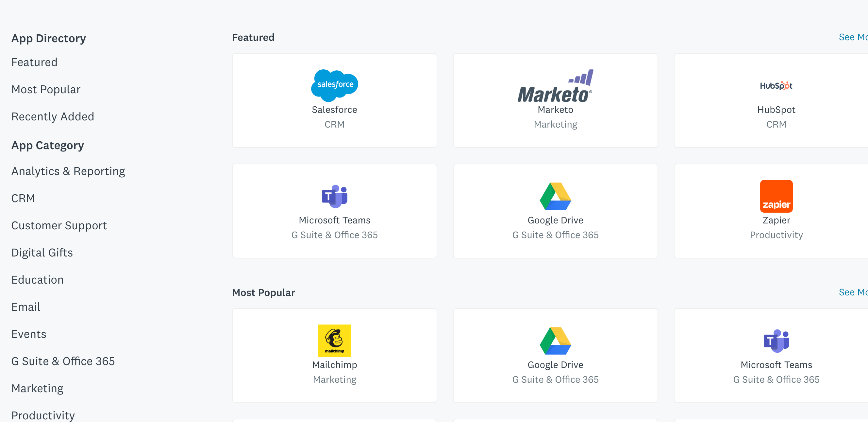Viewport: 868px width, 422px height.
Task: Open Most Popular in the sidebar
Action: coord(46,89)
